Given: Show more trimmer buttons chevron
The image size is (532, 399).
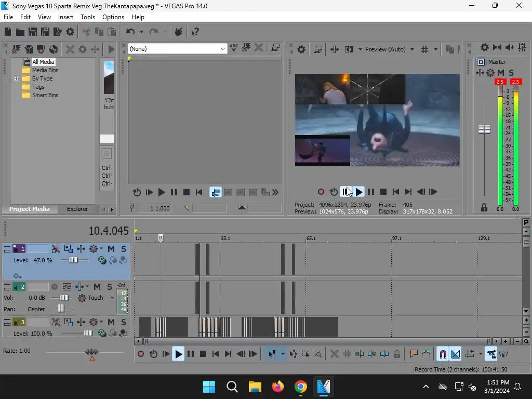Looking at the screenshot, I should point(275,192).
